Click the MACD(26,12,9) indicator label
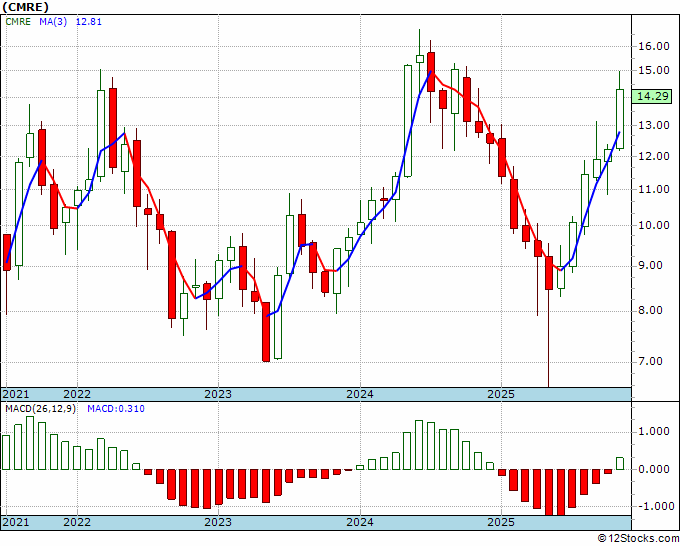This screenshot has height=546, width=680. (40, 409)
